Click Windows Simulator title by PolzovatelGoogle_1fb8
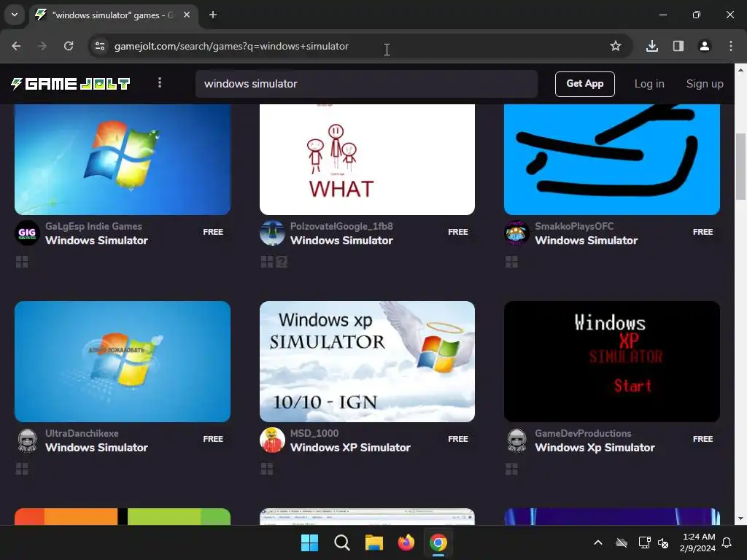 pos(341,241)
